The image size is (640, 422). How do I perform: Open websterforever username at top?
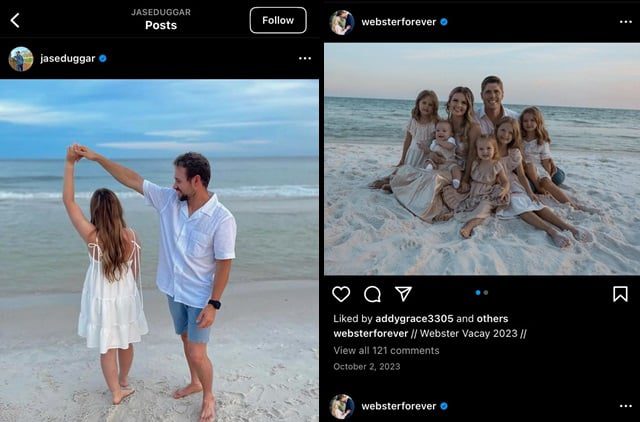tap(398, 21)
